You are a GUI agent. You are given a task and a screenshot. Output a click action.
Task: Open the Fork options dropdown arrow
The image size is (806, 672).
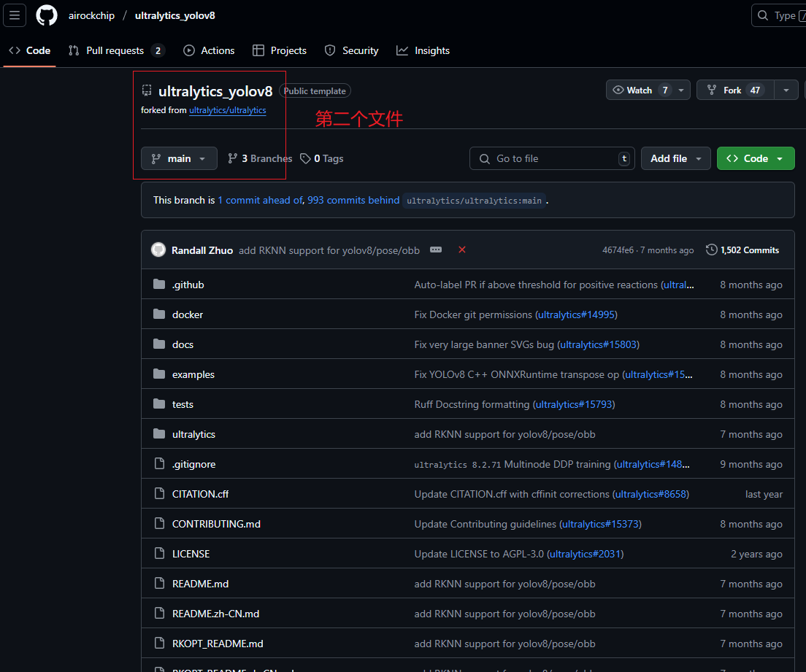(786, 90)
